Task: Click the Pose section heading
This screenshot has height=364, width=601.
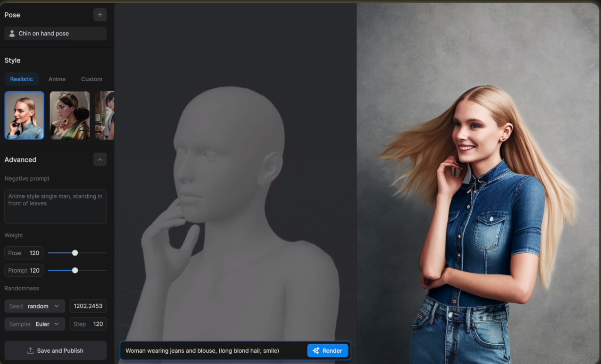Action: tap(12, 15)
